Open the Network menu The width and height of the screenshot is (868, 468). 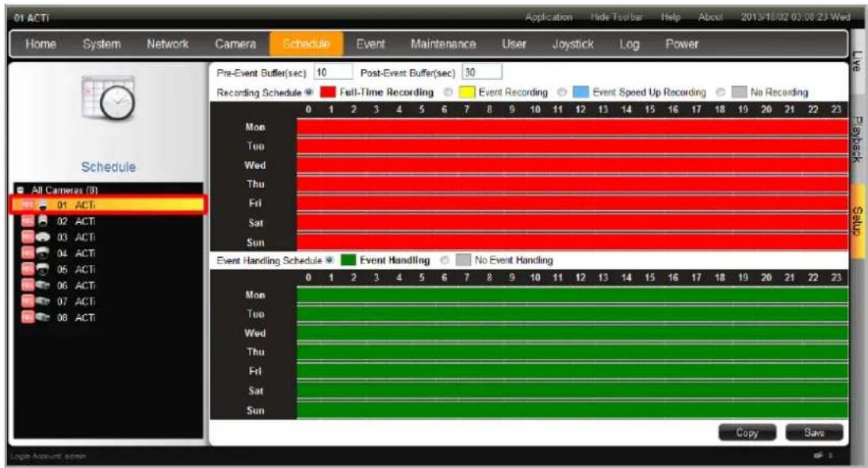point(167,44)
